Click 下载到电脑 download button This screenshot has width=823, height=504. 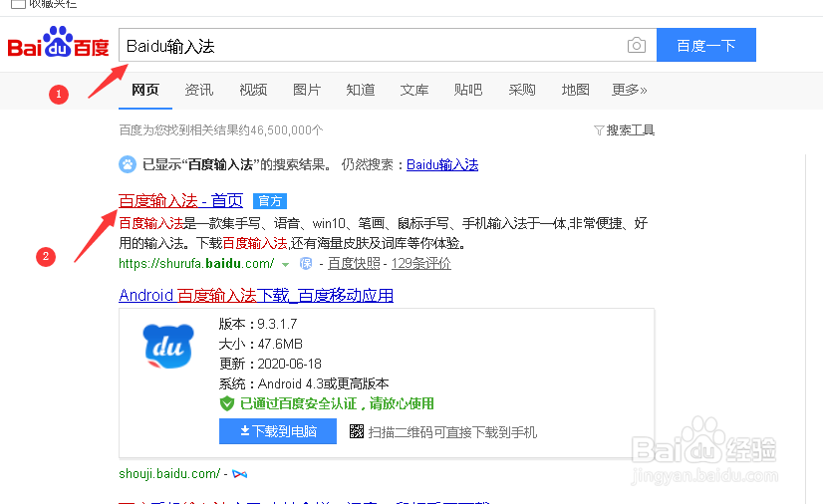(x=278, y=431)
